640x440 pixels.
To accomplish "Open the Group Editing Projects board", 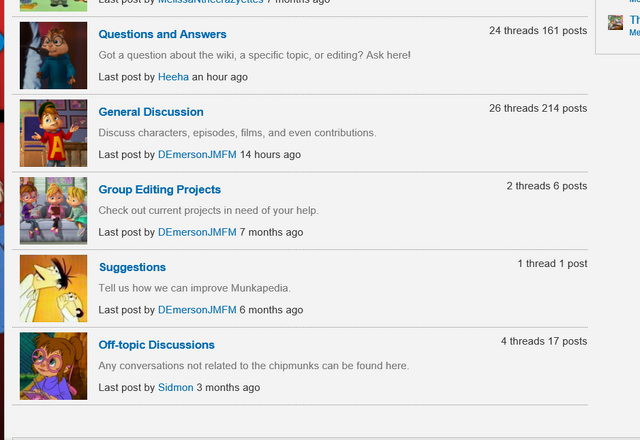I will [160, 189].
